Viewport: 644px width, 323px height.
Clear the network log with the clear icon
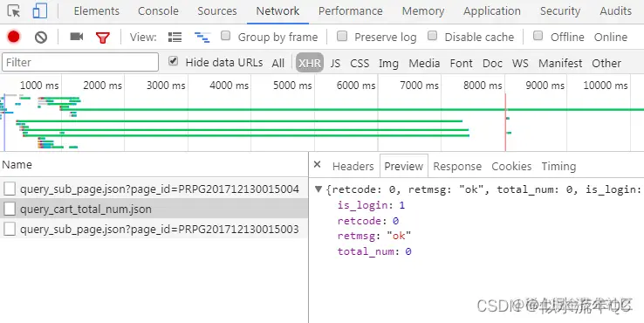[x=41, y=38]
